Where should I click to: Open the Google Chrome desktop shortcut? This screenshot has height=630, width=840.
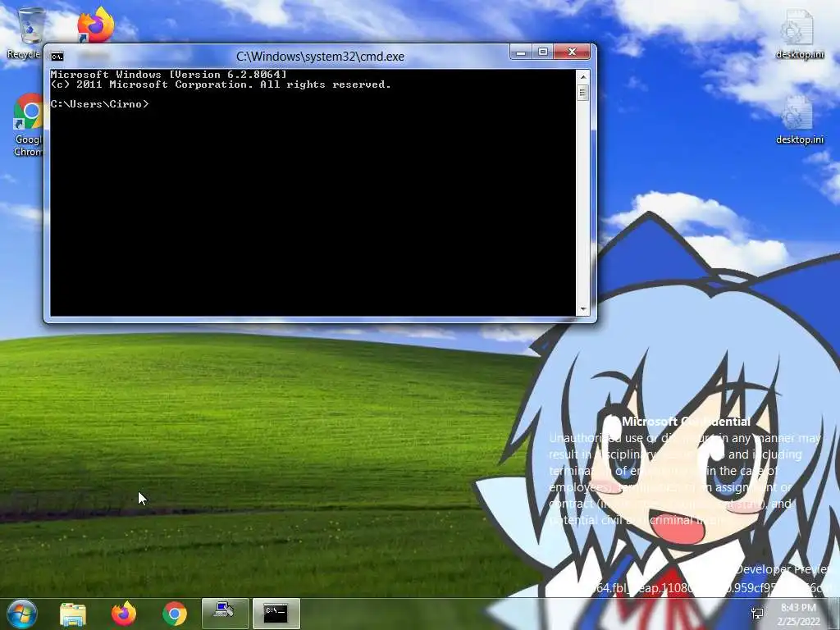29,125
